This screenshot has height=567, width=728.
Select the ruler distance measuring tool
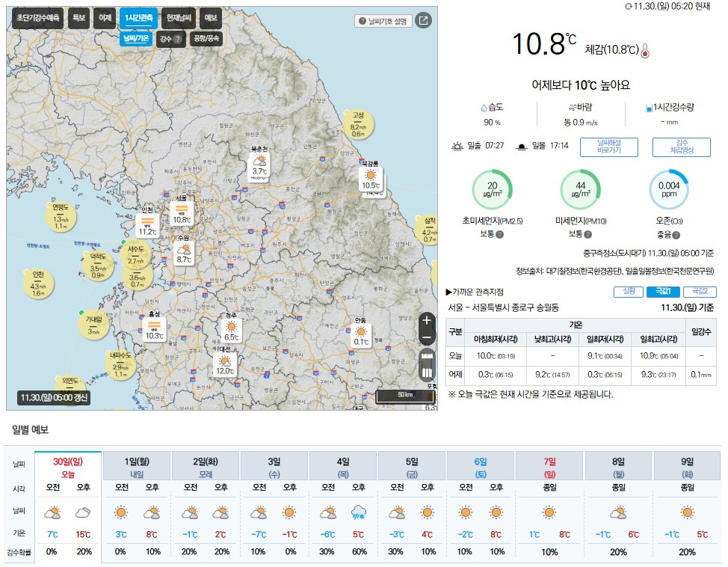427,356
